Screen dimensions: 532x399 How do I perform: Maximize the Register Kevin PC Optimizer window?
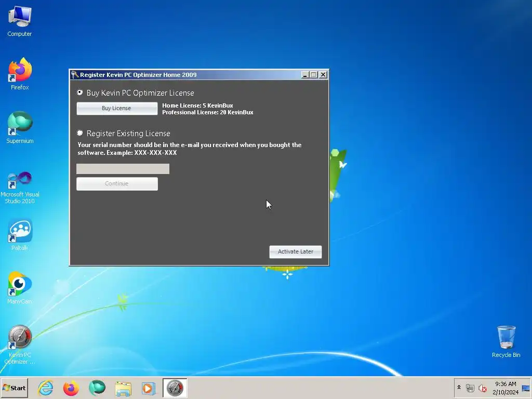tap(314, 75)
